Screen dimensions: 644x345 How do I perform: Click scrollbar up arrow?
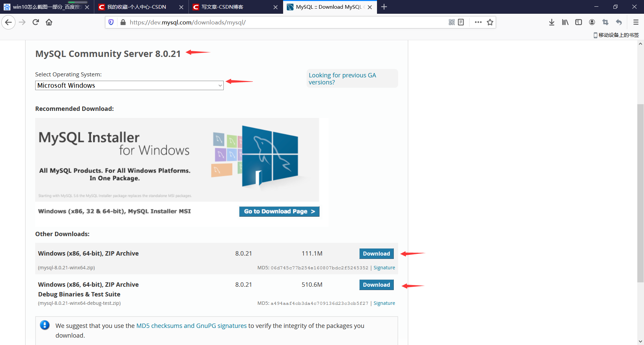[x=640, y=44]
